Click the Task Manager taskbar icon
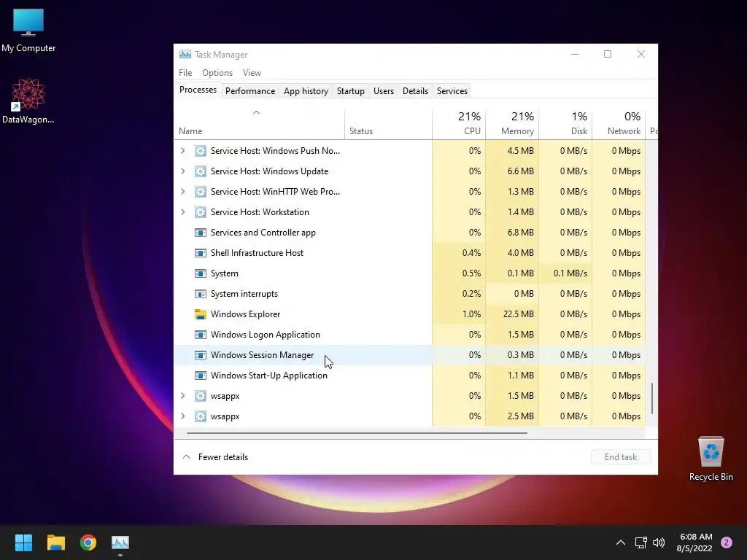This screenshot has height=560, width=747. click(x=120, y=542)
